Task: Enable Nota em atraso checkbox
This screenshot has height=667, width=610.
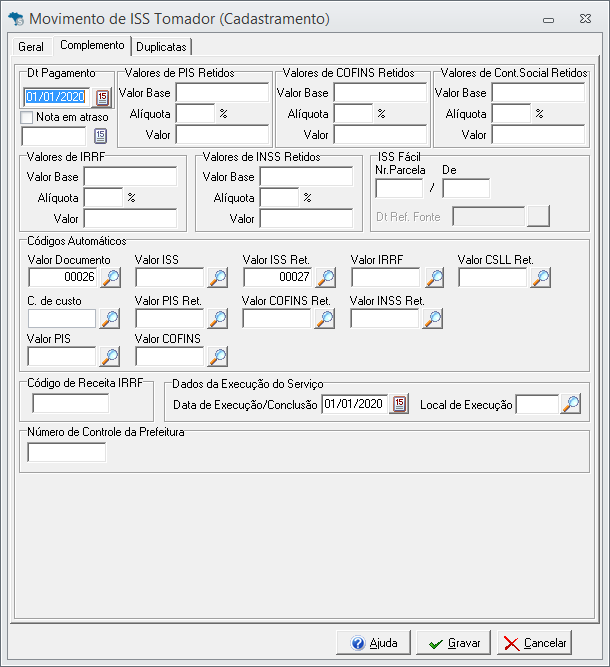Action: 26,117
